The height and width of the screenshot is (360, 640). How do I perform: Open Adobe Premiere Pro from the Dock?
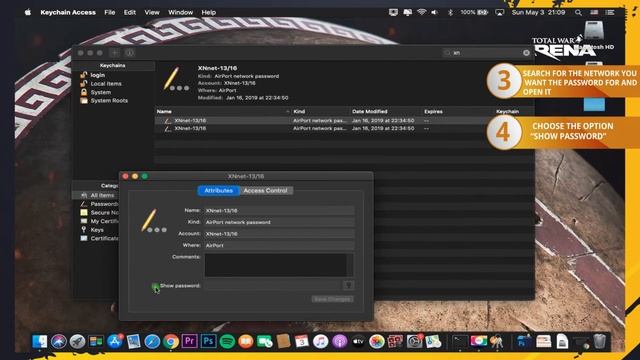189,341
